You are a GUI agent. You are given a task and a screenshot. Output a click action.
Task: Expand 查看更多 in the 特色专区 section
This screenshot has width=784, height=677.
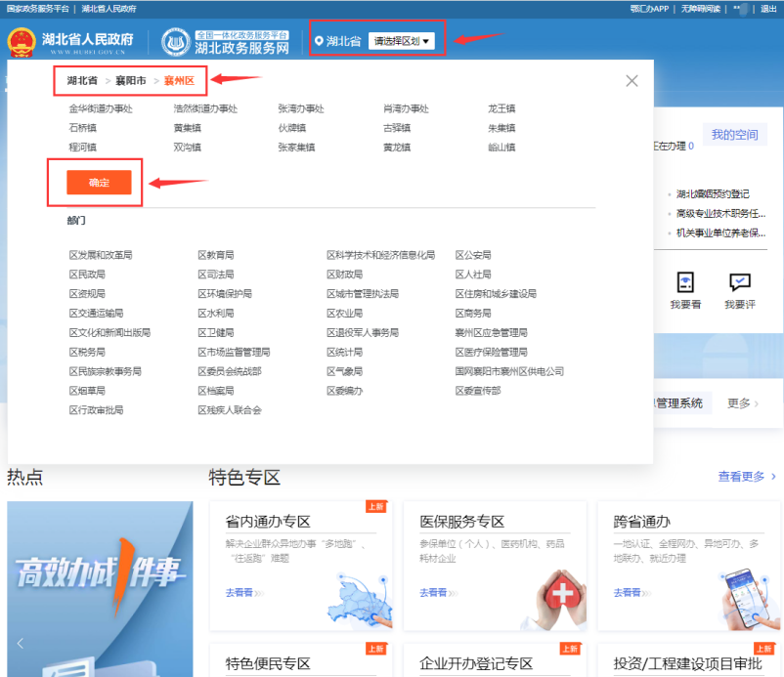tap(747, 477)
